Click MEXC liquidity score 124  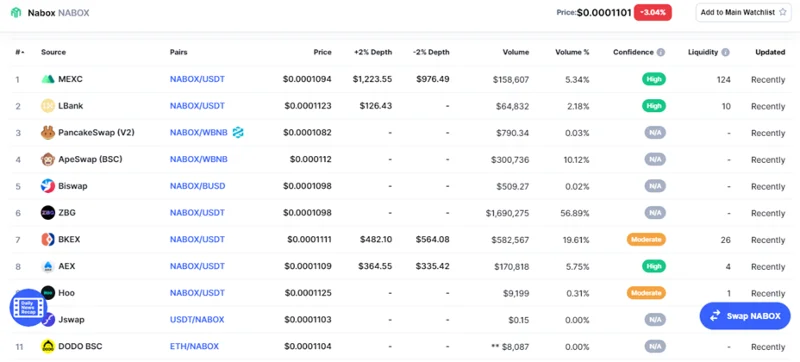723,80
